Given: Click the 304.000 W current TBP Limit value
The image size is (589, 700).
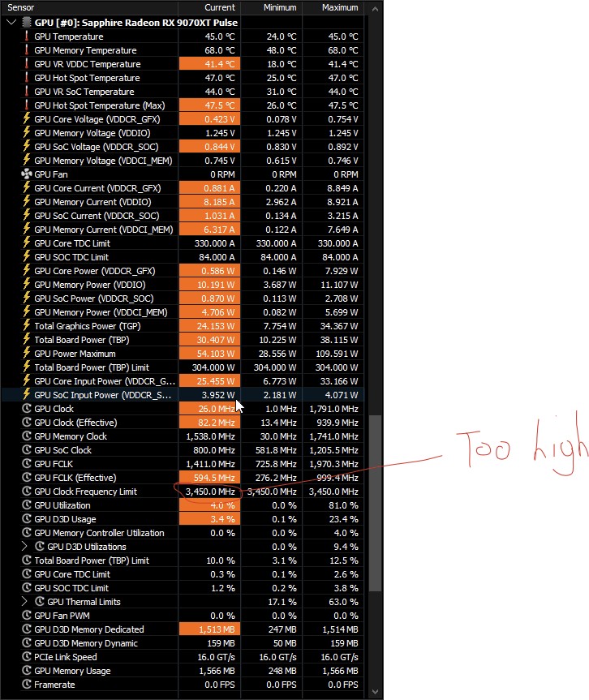Looking at the screenshot, I should [213, 367].
